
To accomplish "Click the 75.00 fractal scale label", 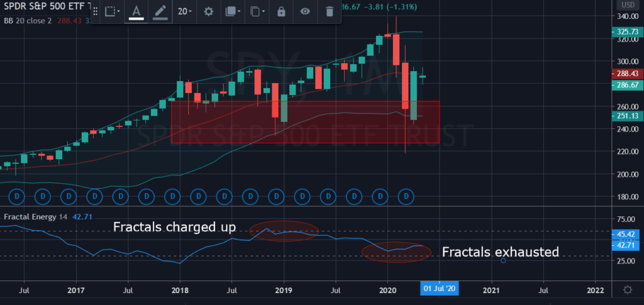I will (627, 219).
